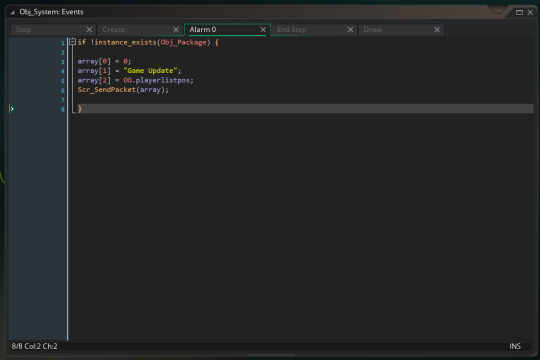Screen dimensions: 540x360
Task: Place cursor on array[0] = 0 line
Action: (104, 61)
